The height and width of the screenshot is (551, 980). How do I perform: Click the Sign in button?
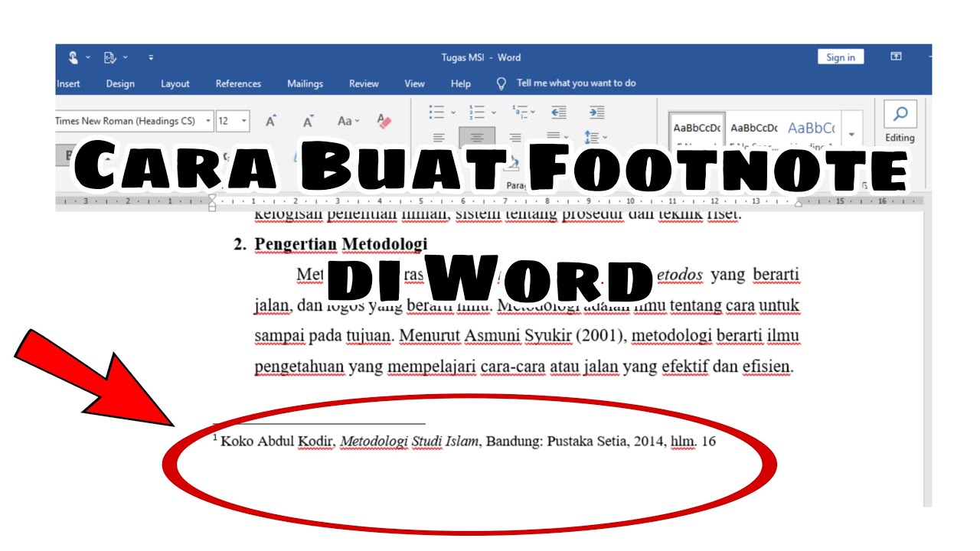point(841,57)
